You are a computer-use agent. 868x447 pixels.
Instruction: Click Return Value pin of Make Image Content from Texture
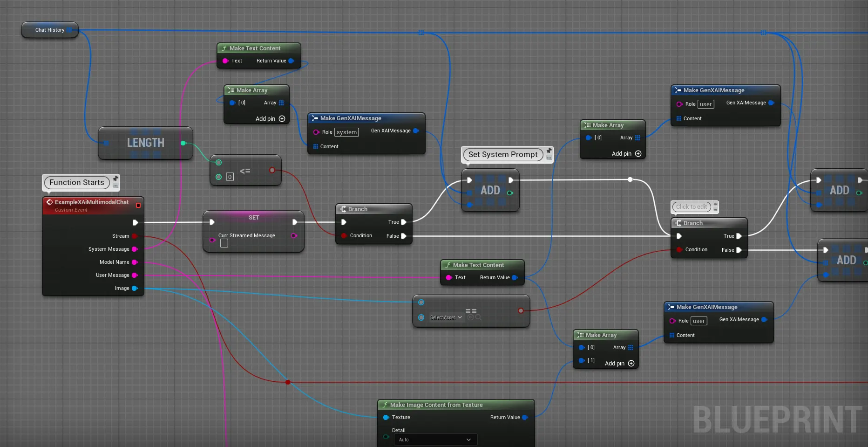(525, 417)
